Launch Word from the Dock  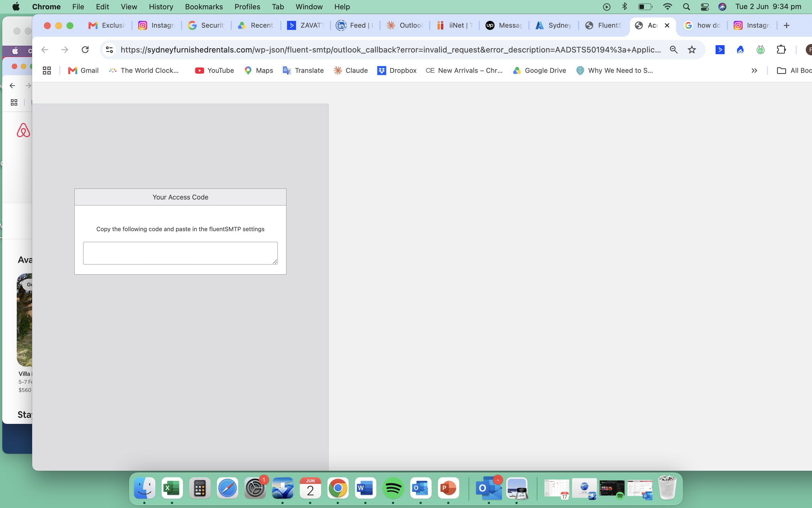click(x=365, y=489)
